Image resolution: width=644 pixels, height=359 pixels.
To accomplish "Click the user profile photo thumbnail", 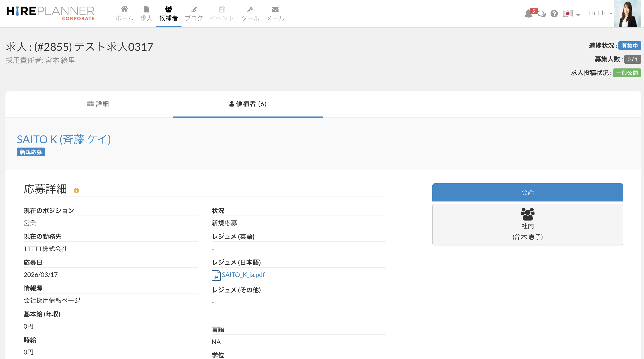I will coord(627,14).
